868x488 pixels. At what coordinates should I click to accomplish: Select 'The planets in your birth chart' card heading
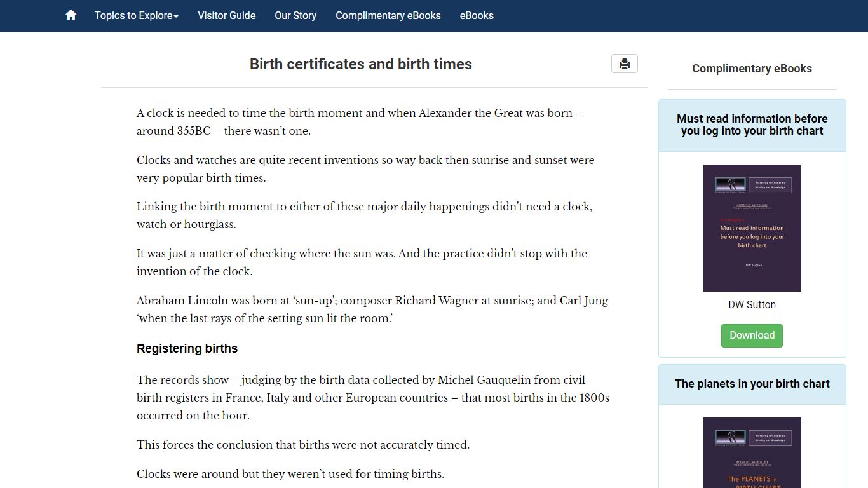(752, 384)
